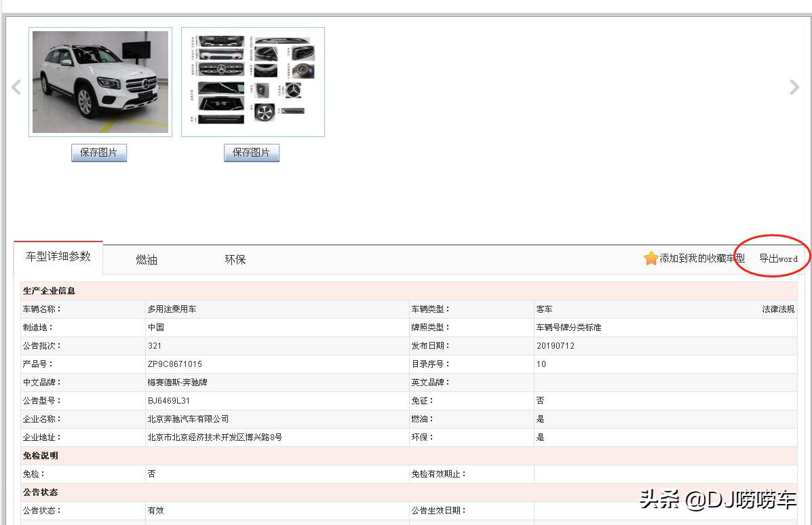The height and width of the screenshot is (525, 812).
Task: Select product number ZP9C8671015
Action: coord(174,364)
